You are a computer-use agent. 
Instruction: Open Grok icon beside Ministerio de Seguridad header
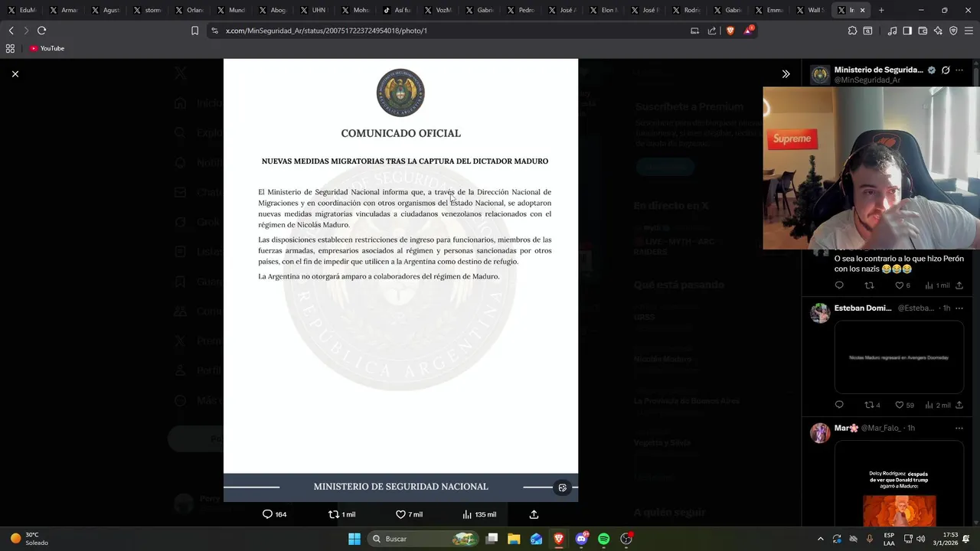946,70
